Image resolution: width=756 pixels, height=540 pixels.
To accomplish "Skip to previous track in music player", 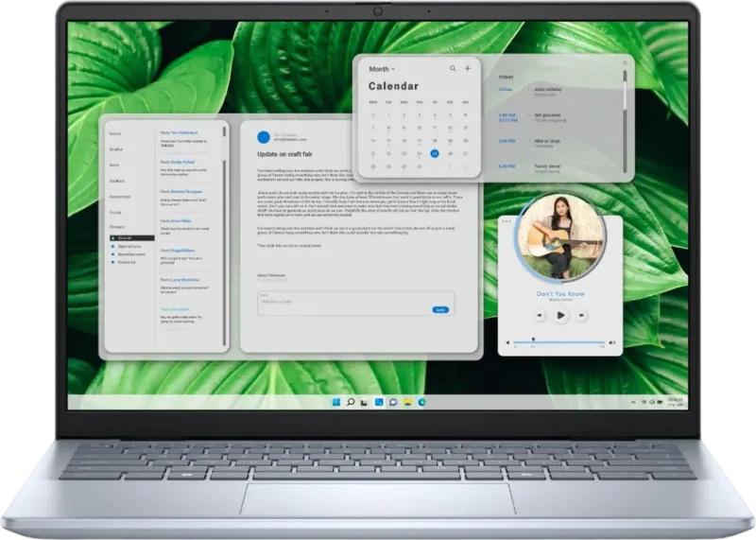I will point(540,315).
